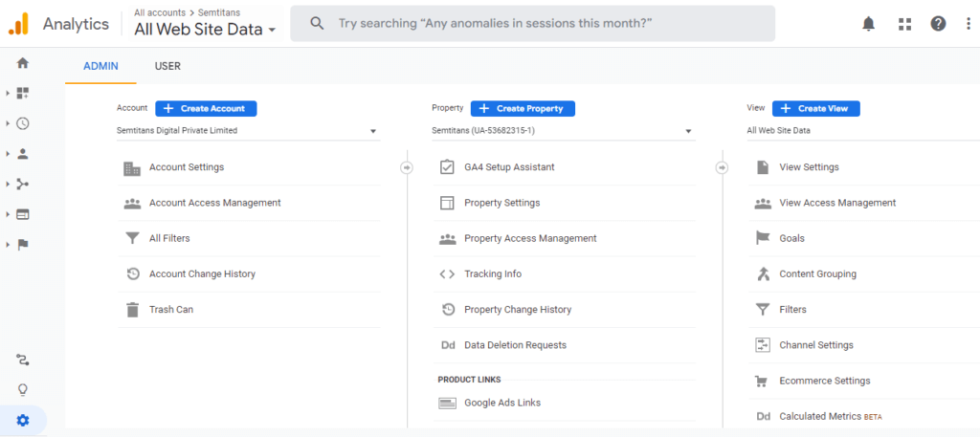Viewport: 980px width, 437px height.
Task: Expand the Customization sidebar arrow
Action: click(8, 93)
